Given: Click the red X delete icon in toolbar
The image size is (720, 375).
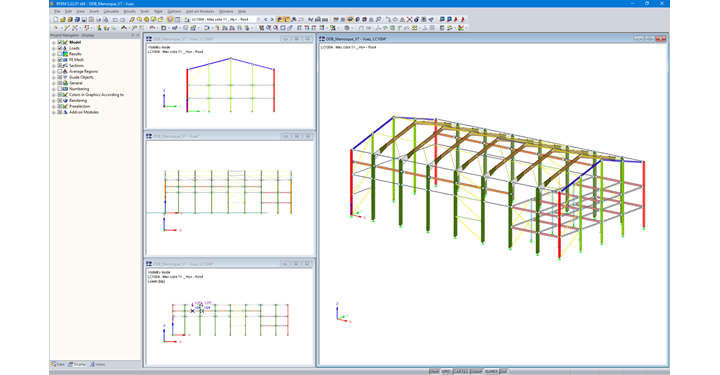Looking at the screenshot, I should pos(409,20).
